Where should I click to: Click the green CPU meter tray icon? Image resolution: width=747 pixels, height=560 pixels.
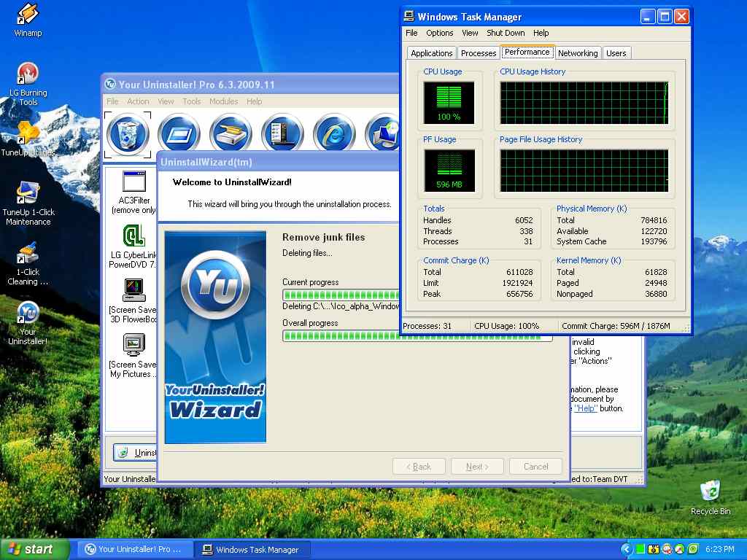tap(640, 549)
